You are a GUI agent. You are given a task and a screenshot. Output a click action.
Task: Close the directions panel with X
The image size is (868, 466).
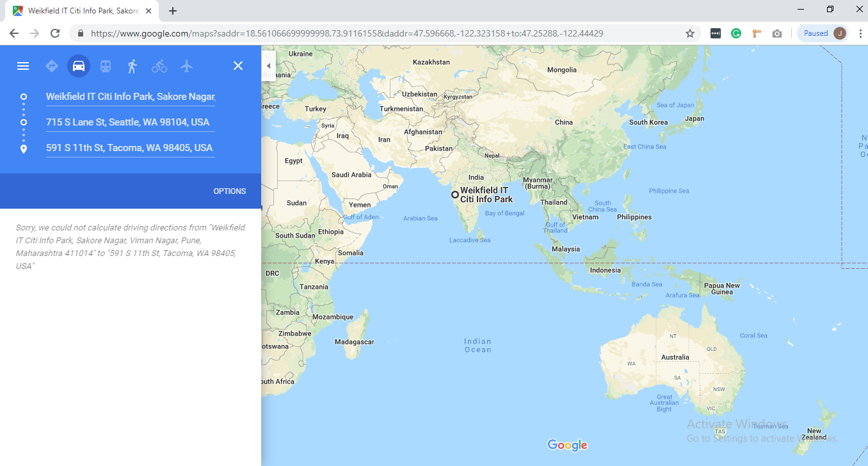tap(238, 66)
